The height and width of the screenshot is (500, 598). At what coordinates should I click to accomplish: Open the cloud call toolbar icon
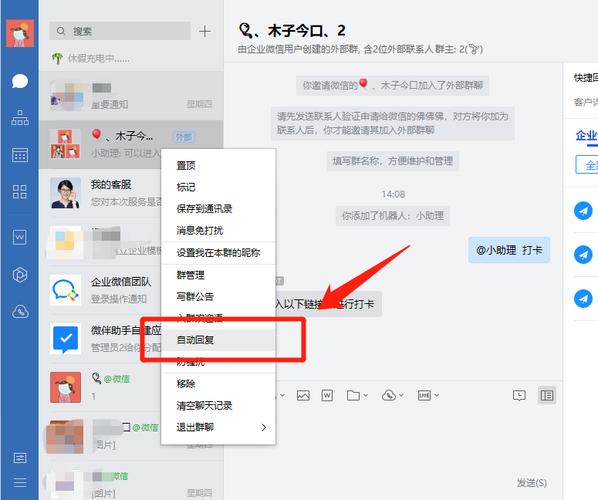point(389,395)
